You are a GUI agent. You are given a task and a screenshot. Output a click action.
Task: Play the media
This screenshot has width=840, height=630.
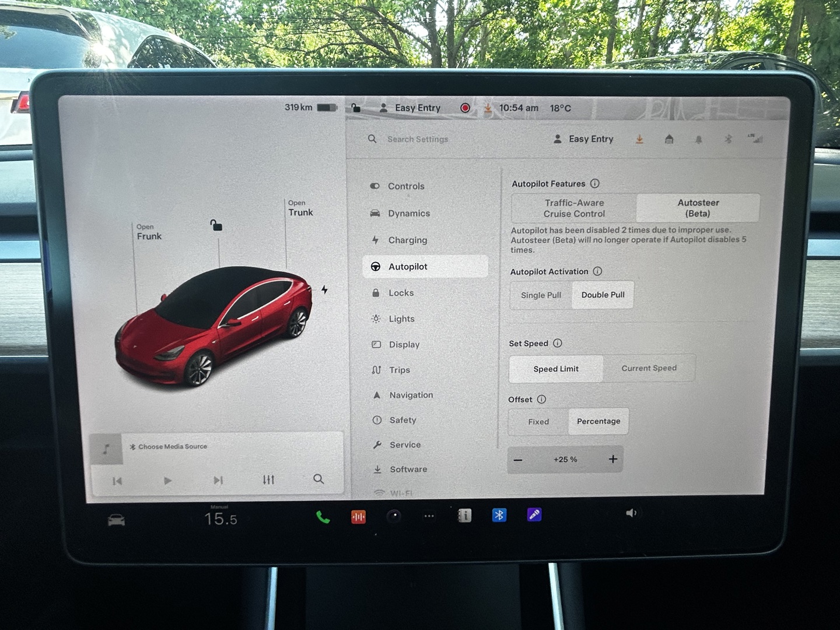[167, 481]
